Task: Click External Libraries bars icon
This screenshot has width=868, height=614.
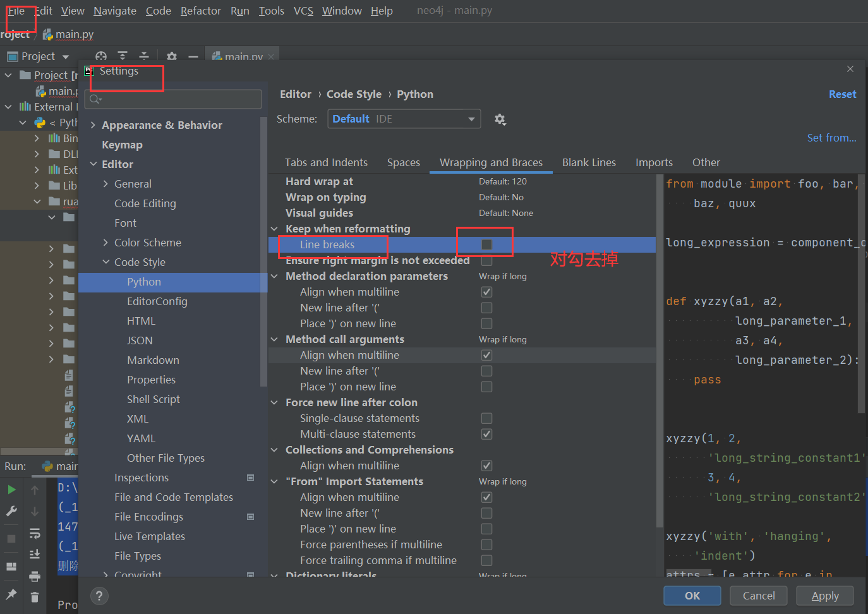Action: pos(25,107)
